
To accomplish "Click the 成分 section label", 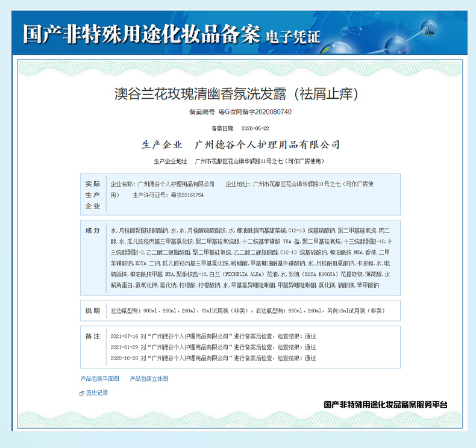I will (x=93, y=231).
